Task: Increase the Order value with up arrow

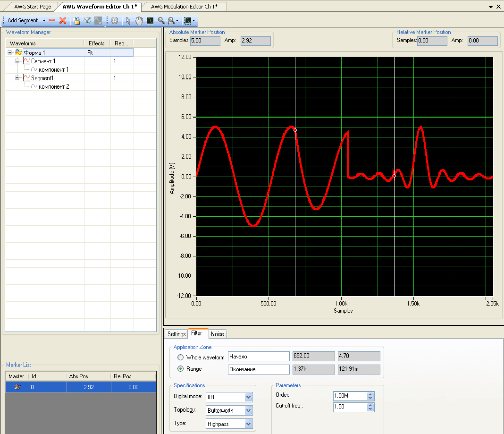Action: (370, 394)
